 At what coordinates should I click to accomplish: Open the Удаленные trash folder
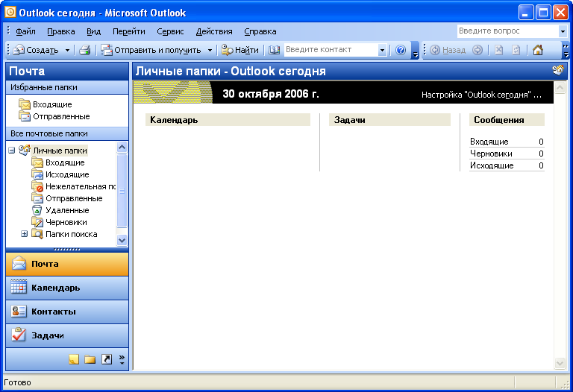click(x=60, y=210)
